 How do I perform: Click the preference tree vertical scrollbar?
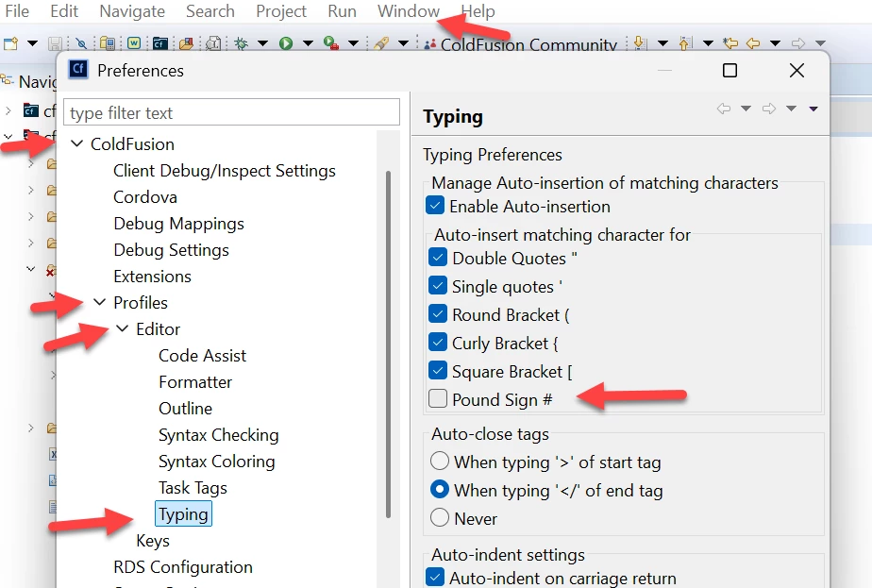[x=388, y=344]
